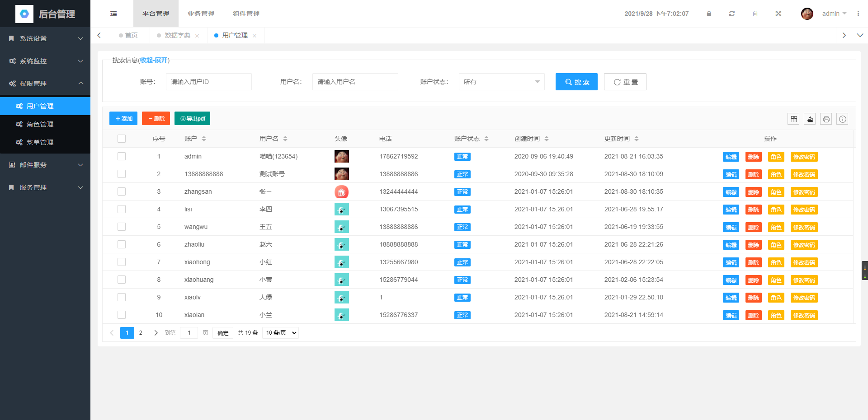Switch to the 业务管理 top tab
The width and height of the screenshot is (868, 420).
tap(201, 14)
